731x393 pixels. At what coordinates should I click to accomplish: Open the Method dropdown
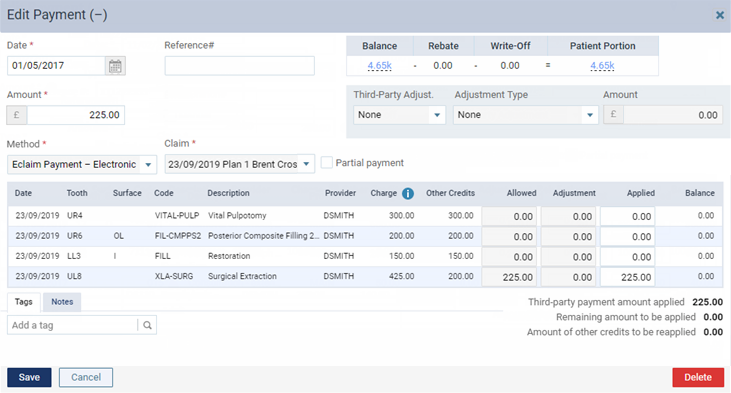click(82, 165)
